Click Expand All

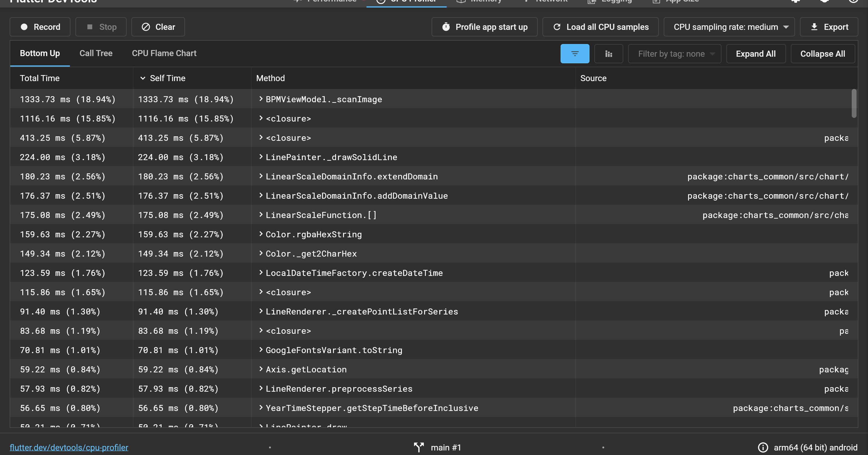click(x=756, y=54)
